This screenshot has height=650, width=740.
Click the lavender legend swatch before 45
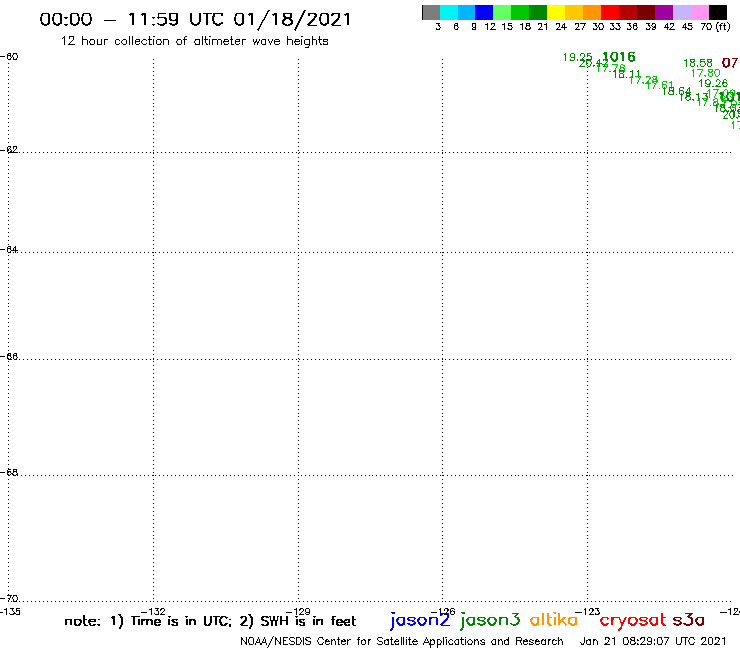coord(682,12)
